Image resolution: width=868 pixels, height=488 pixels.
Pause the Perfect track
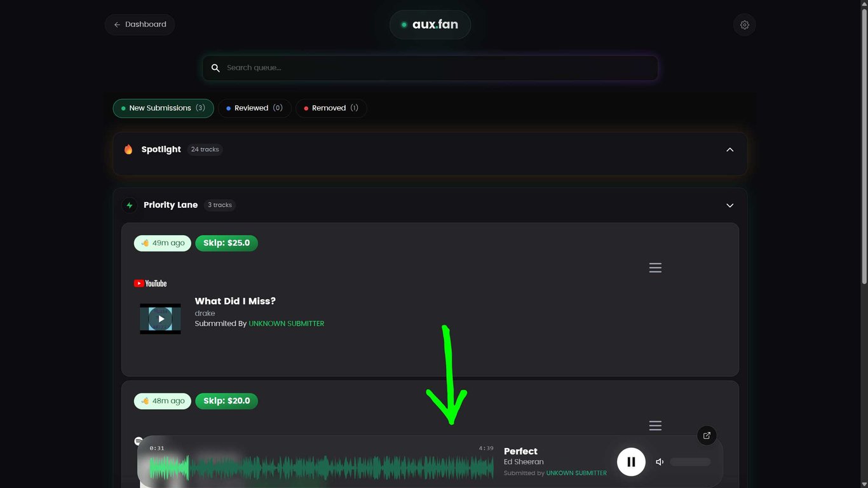pos(631,462)
